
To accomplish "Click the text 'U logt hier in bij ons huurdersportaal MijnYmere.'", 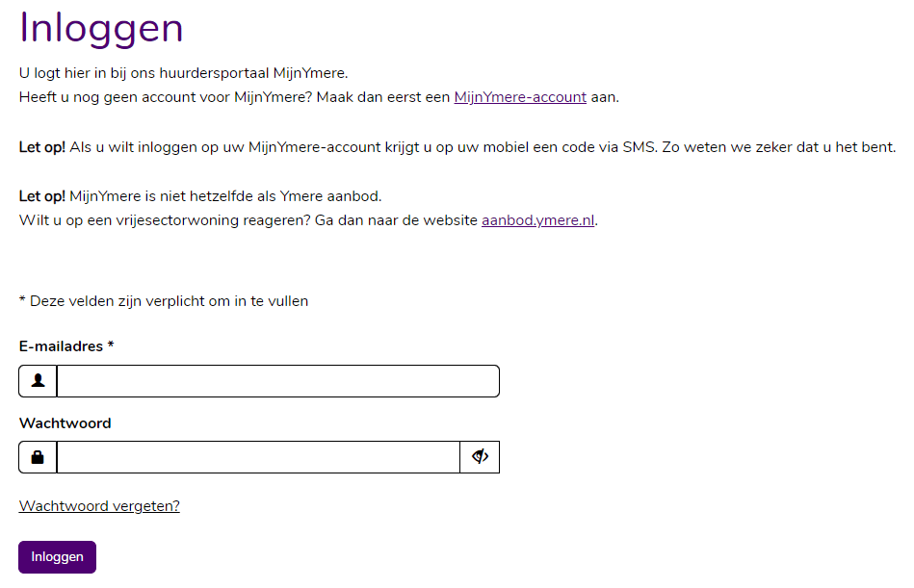I will (184, 73).
